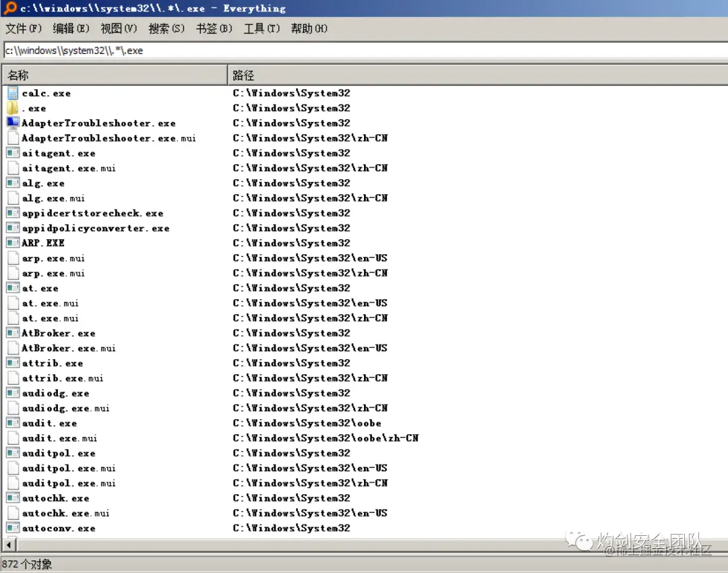Select the autoconv.exe file name
The width and height of the screenshot is (728, 573).
pyautogui.click(x=59, y=529)
